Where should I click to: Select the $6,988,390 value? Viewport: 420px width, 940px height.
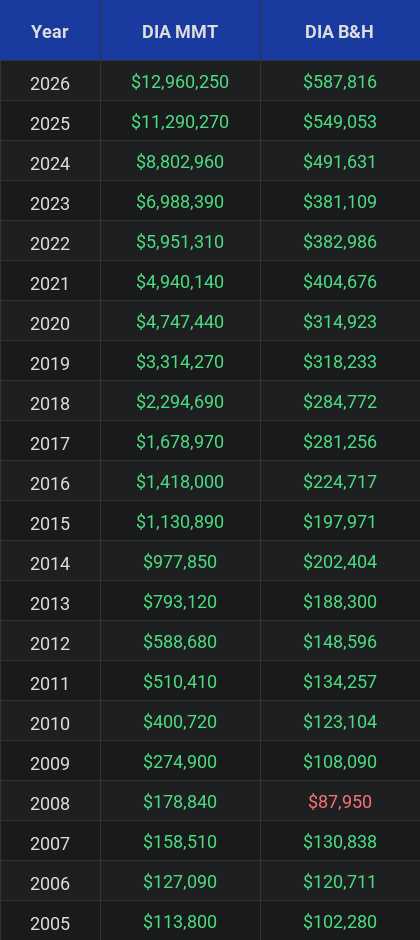180,202
